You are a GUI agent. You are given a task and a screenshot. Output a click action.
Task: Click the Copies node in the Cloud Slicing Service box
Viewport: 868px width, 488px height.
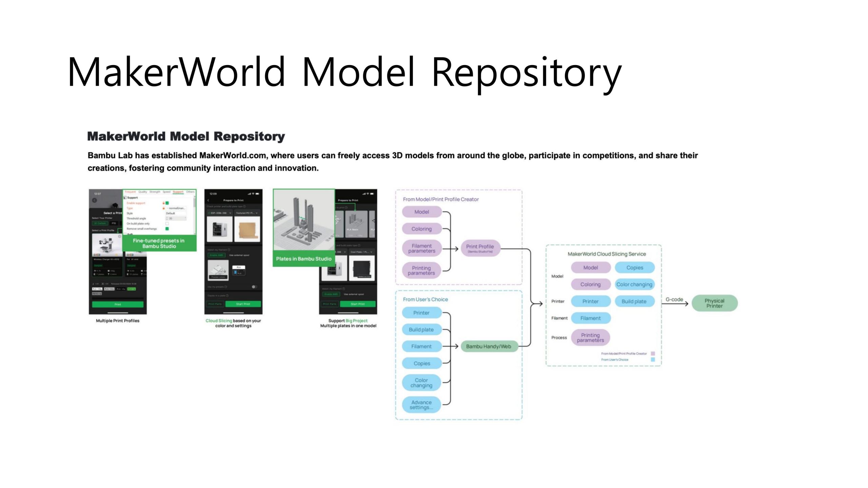635,267
